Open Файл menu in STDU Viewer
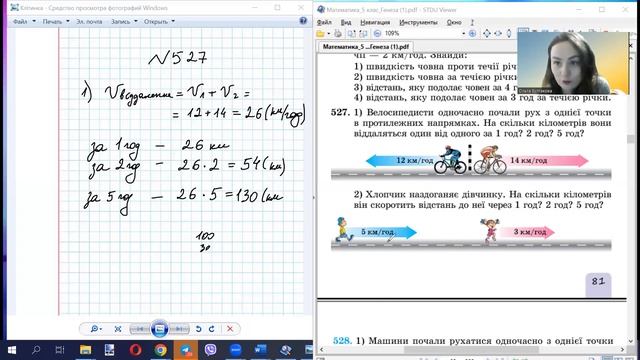640x360 pixels. click(324, 22)
